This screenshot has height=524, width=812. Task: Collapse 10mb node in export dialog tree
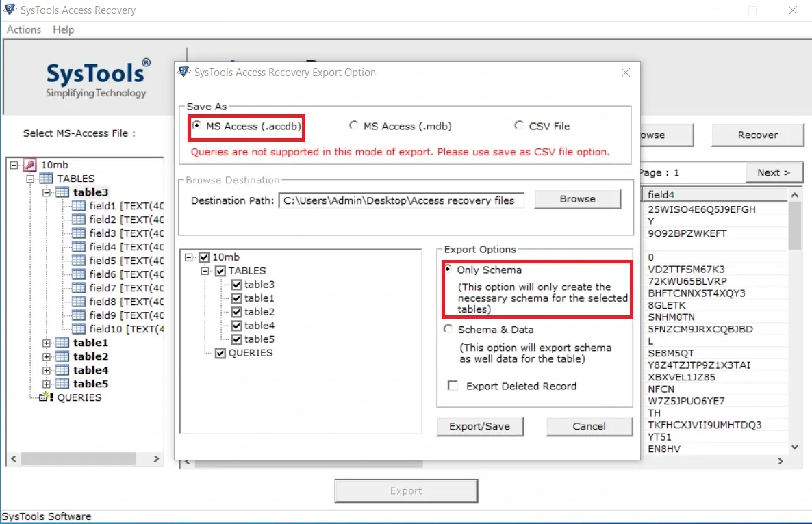[189, 257]
